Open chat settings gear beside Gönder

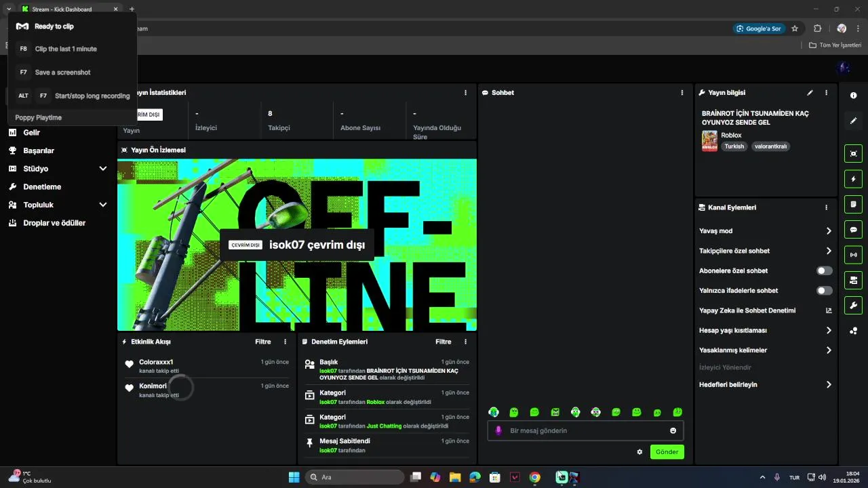point(639,451)
